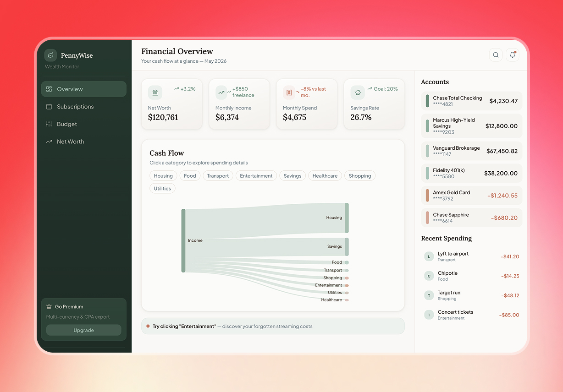Choose the Utilities category chip

point(162,189)
